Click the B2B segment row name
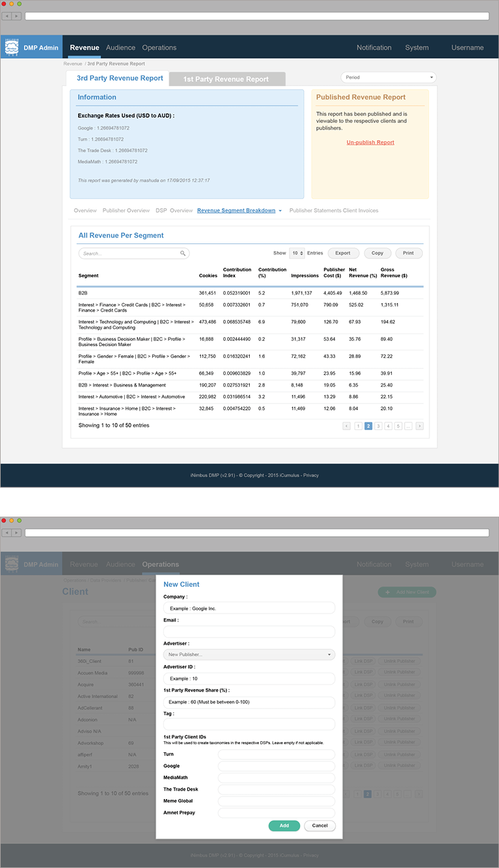This screenshot has width=499, height=868. click(x=82, y=293)
